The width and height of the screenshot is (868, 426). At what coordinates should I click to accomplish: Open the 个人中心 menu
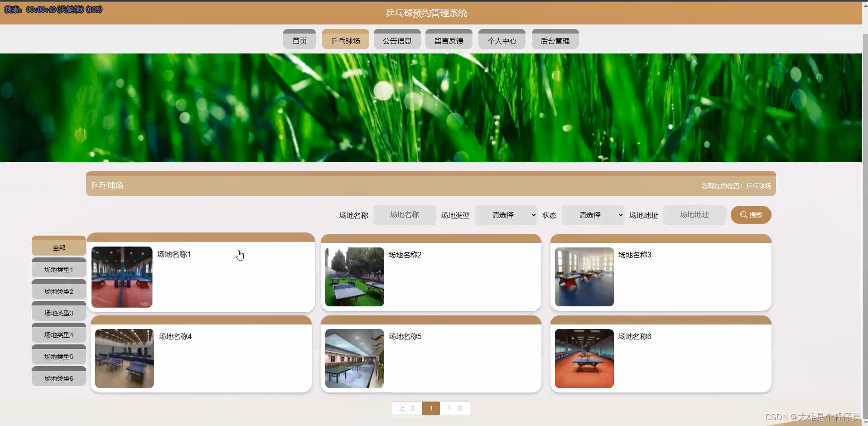coord(502,39)
